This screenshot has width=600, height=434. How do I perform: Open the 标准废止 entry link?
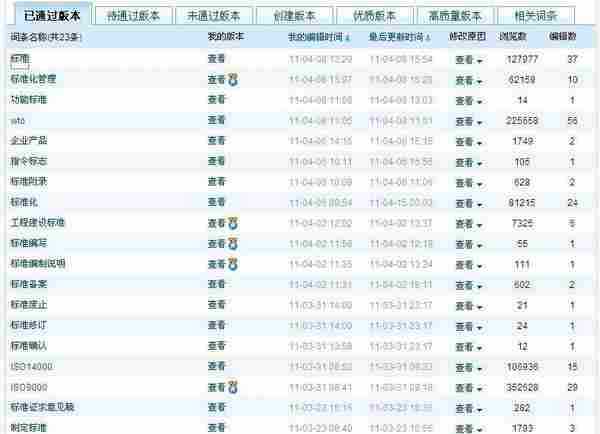click(x=28, y=305)
